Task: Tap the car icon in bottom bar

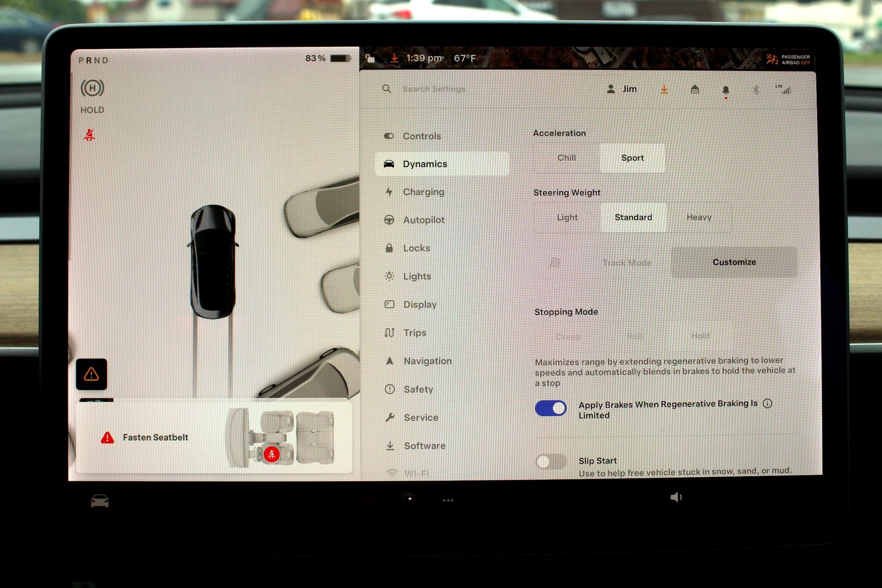Action: point(100,501)
